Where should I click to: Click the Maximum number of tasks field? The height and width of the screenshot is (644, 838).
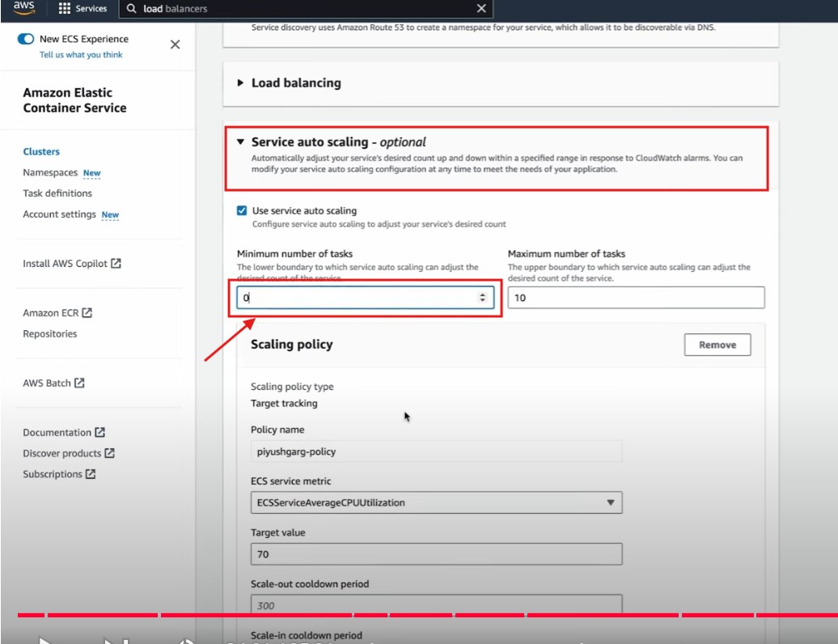635,298
